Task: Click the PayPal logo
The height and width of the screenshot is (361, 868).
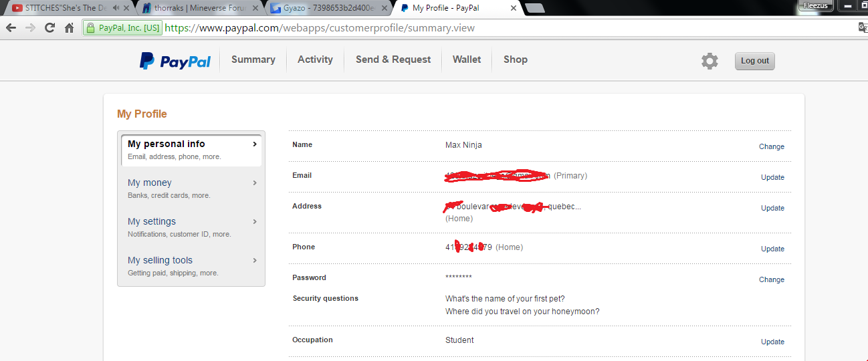Action: (x=175, y=61)
